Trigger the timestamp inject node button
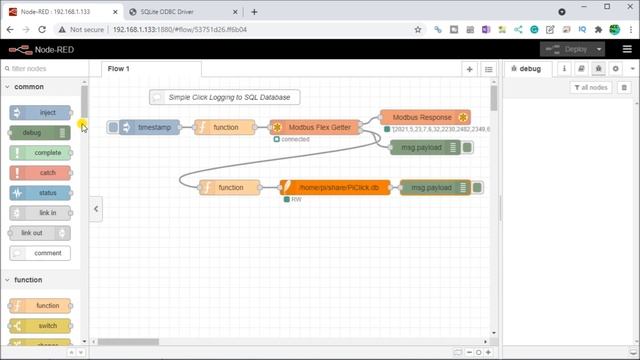 pyautogui.click(x=113, y=127)
